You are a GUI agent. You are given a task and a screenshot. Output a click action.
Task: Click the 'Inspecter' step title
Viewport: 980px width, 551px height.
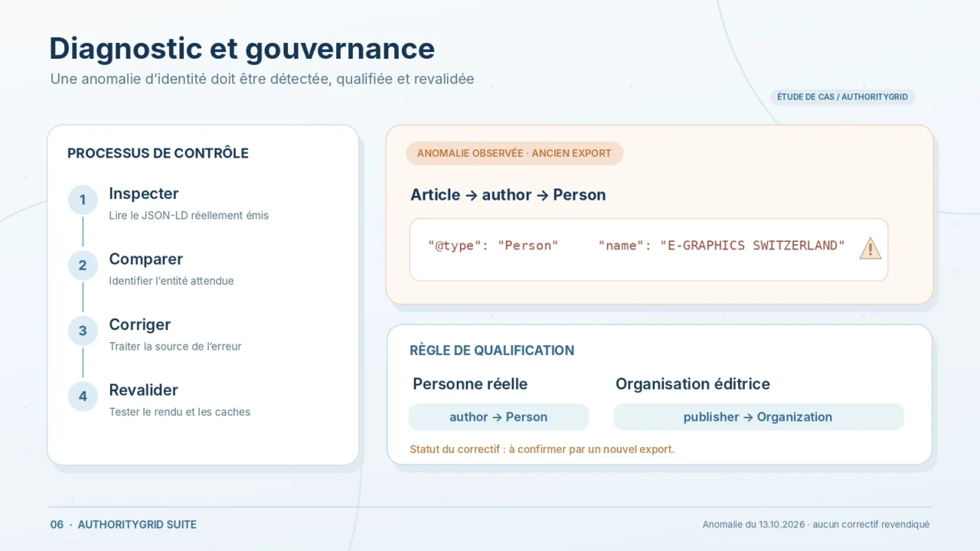pyautogui.click(x=144, y=194)
